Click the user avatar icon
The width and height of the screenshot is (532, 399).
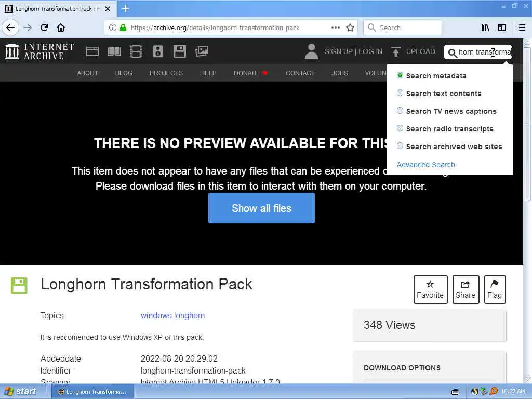[x=311, y=51]
